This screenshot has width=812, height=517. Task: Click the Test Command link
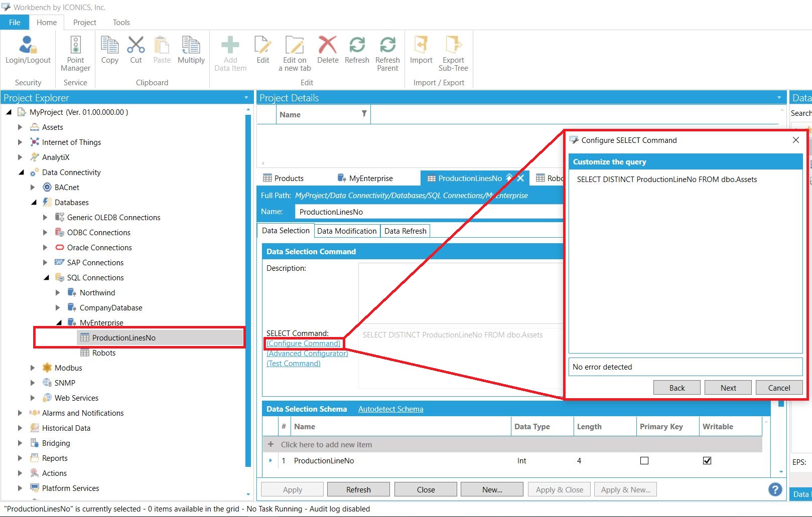tap(294, 364)
